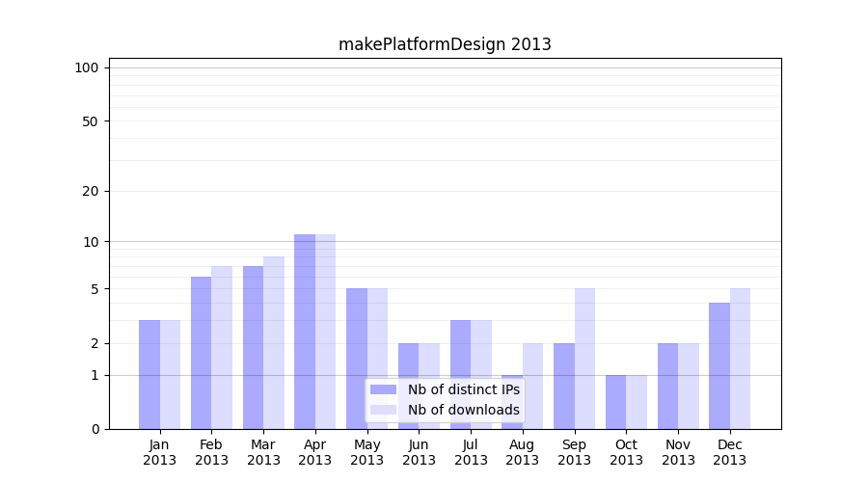This screenshot has width=868, height=482.
Task: Select the December distinct IPs bar
Action: 719,365
